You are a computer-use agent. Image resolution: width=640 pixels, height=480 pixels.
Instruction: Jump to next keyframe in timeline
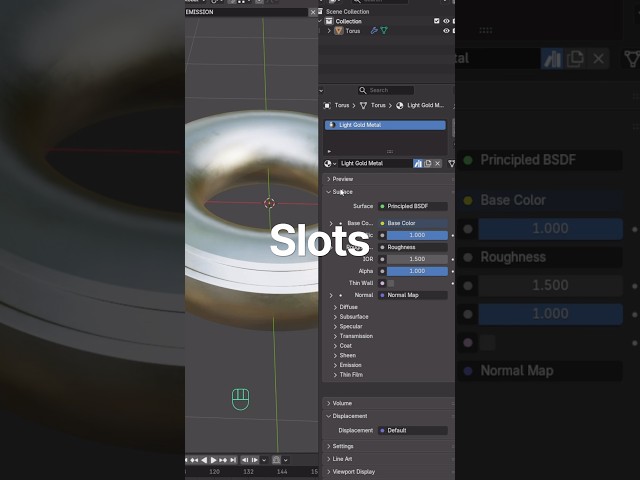click(x=223, y=460)
